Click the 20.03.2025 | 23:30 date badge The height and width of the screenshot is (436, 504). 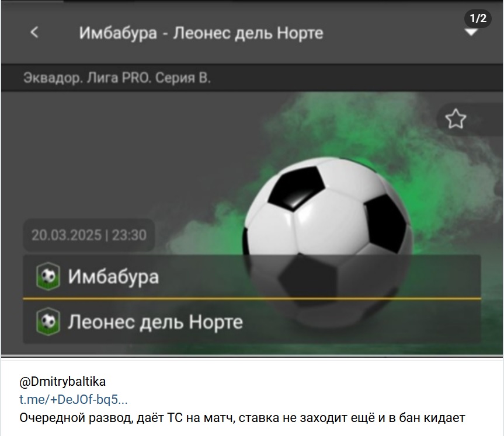pyautogui.click(x=89, y=235)
